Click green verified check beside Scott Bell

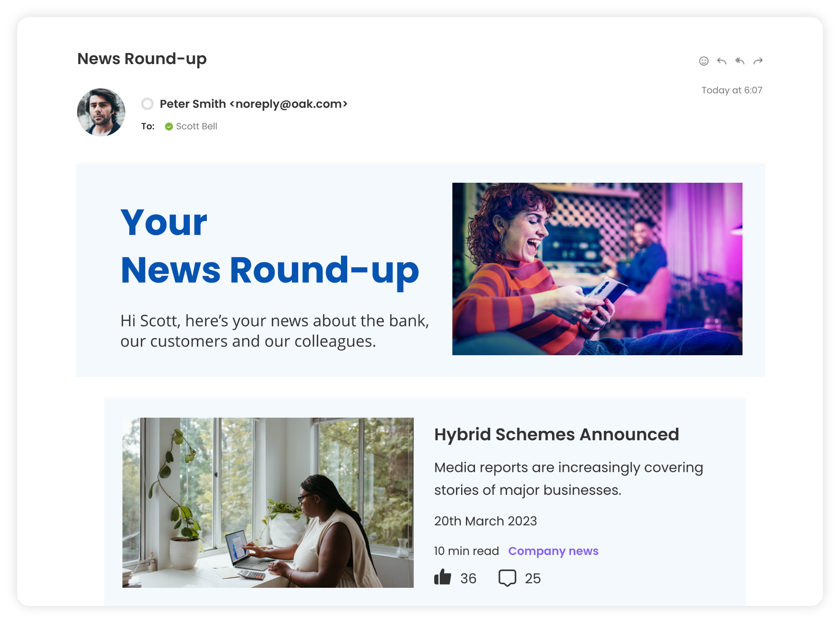point(169,127)
